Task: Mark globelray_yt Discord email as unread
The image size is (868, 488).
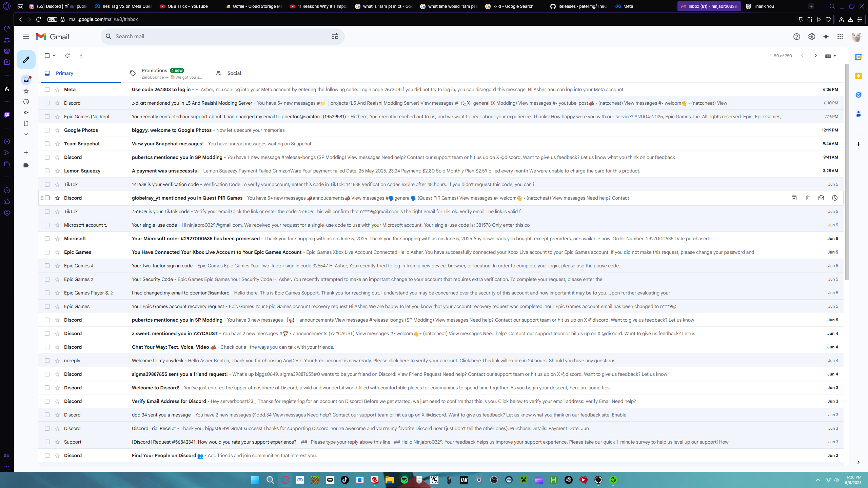Action: [821, 198]
